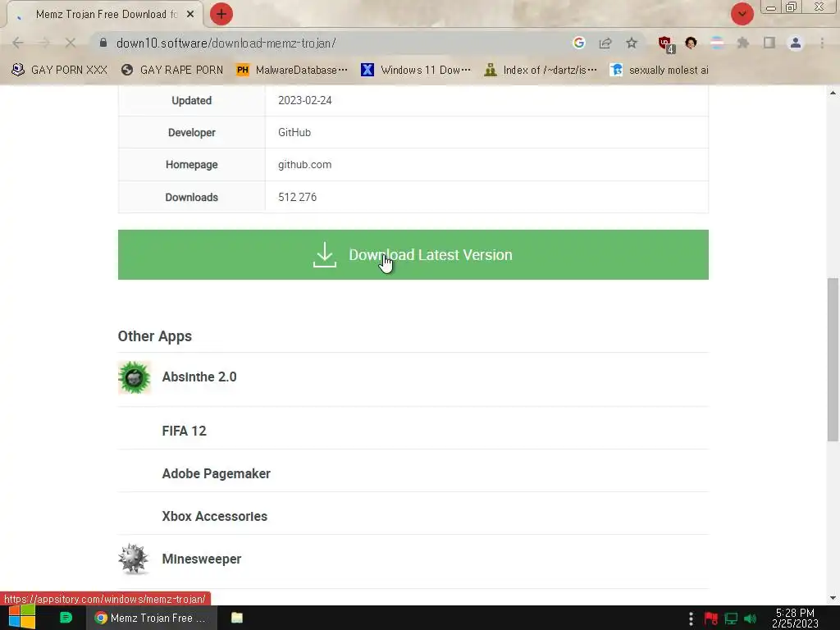Open the Windows 11 Dow… bookmark

[x=416, y=70]
